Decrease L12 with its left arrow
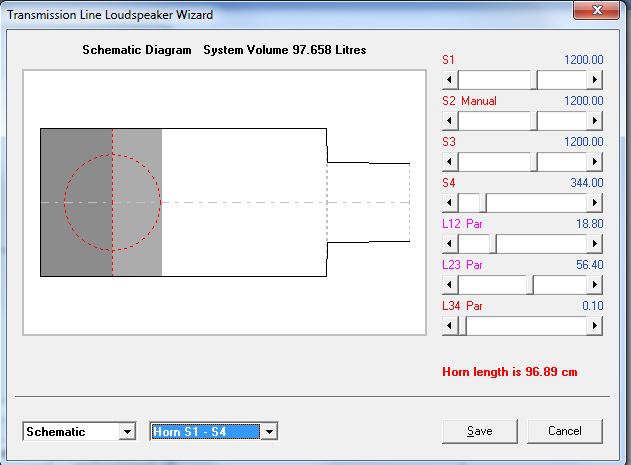The height and width of the screenshot is (465, 631). [450, 244]
